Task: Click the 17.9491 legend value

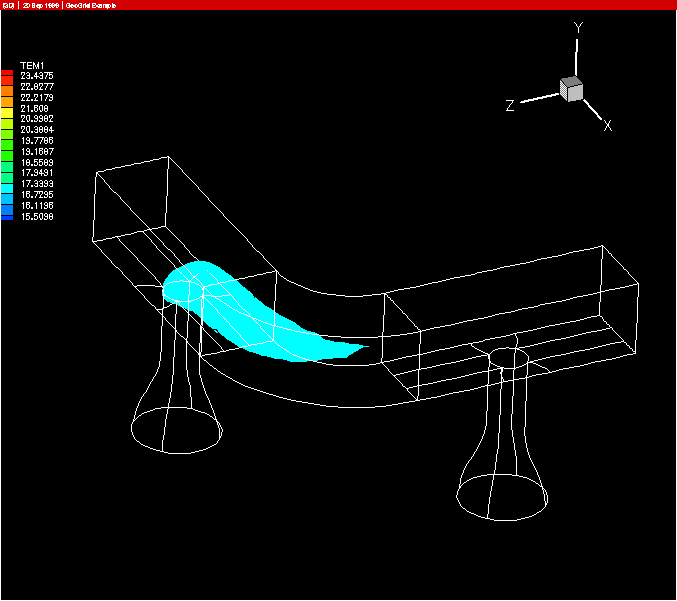Action: point(37,173)
